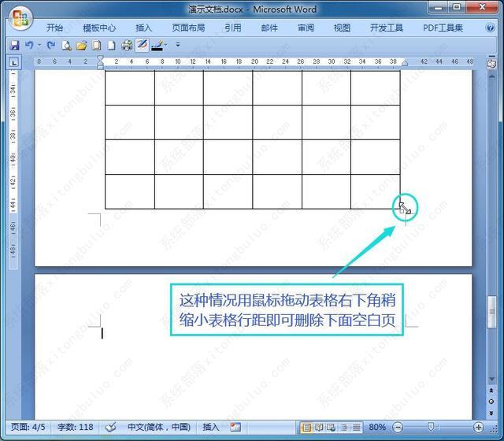
Task: Switch to the PDF工具集 tab
Action: pos(443,28)
